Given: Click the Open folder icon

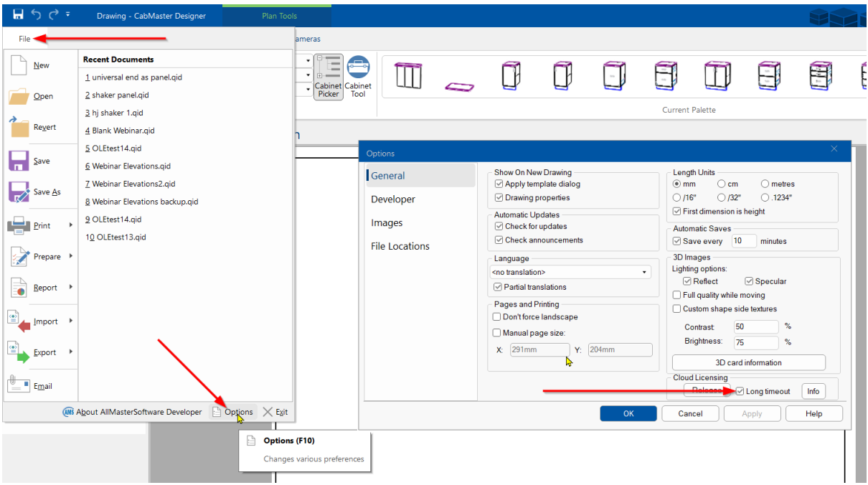Looking at the screenshot, I should [x=19, y=96].
